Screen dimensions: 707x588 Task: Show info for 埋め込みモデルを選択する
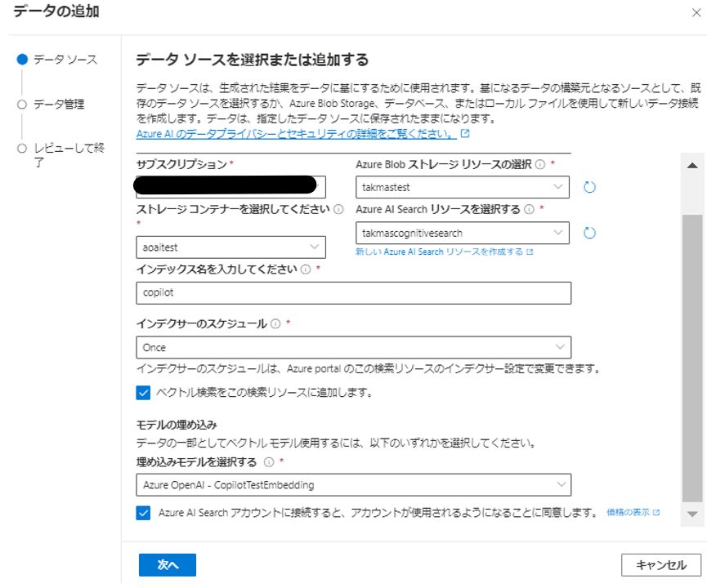(x=269, y=462)
